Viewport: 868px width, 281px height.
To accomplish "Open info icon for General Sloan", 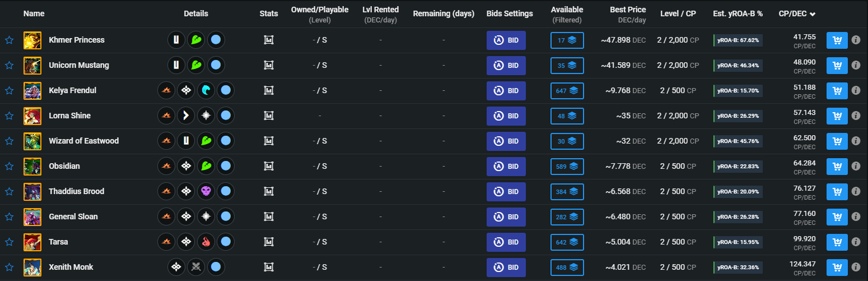I will [856, 217].
